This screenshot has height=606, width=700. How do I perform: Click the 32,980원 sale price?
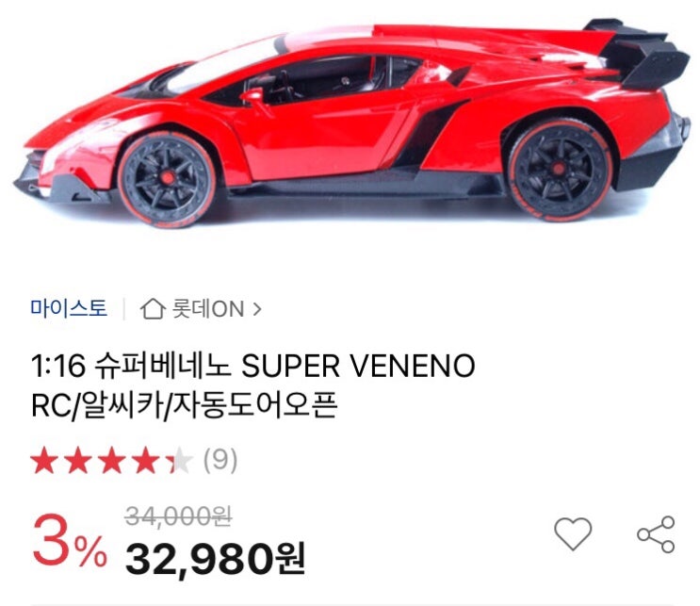pos(216,560)
